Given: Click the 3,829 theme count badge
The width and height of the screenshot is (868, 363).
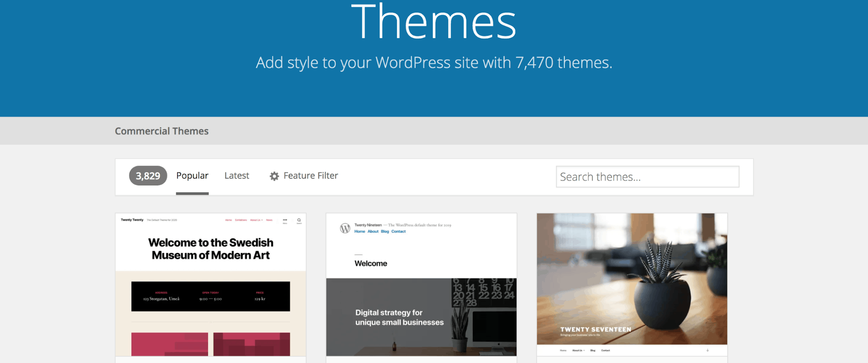Looking at the screenshot, I should pyautogui.click(x=148, y=176).
